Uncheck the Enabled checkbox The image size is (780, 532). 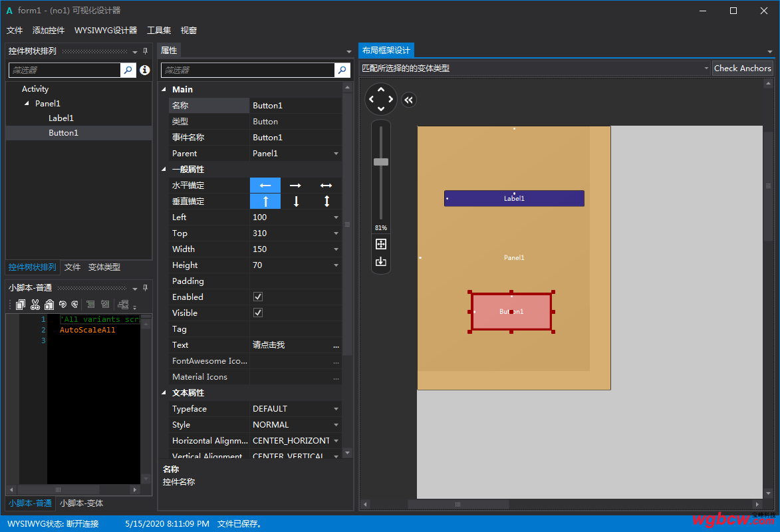pos(258,297)
